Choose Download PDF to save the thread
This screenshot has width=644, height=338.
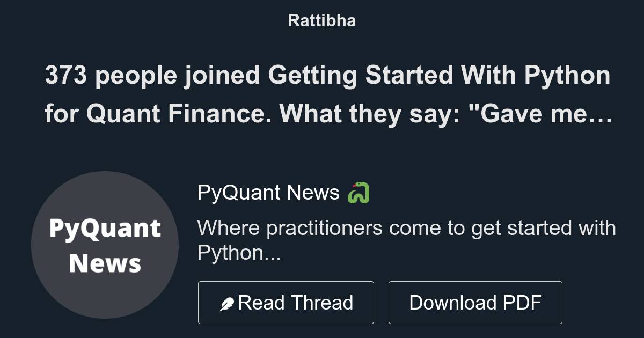click(475, 302)
